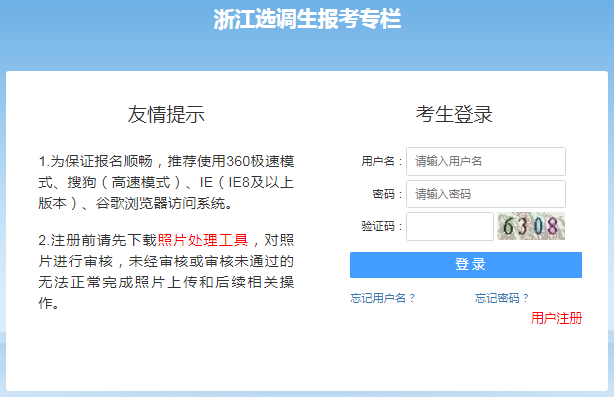Click the digit 6 in the captcha
Image resolution: width=614 pixels, height=397 pixels.
508,227
